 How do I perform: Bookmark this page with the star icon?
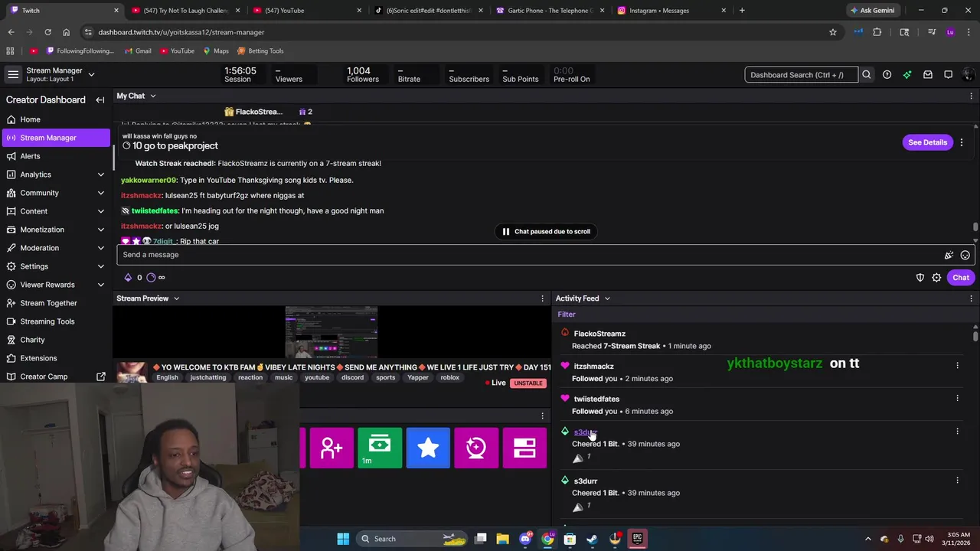coord(833,32)
